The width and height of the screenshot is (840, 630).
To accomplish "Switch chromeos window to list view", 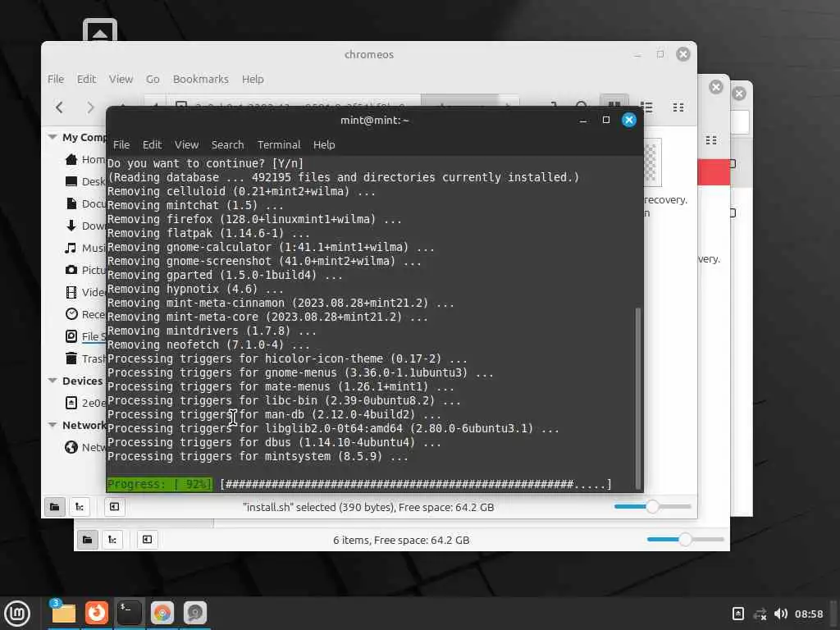I will [x=646, y=107].
